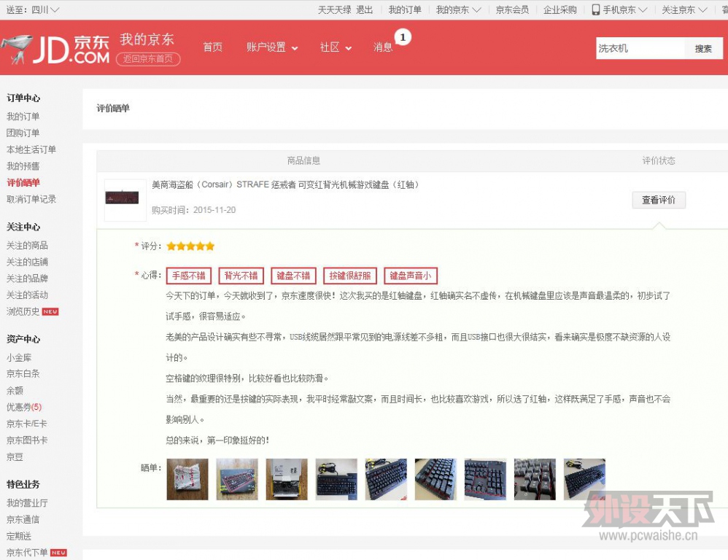
Task: Expand 我的京东 top bar dropdown
Action: (x=458, y=9)
